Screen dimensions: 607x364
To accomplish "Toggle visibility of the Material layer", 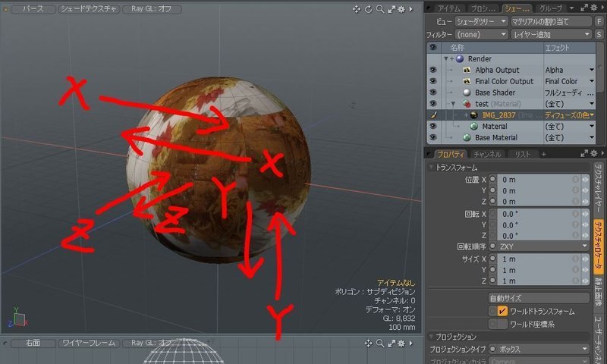I will coord(433,127).
